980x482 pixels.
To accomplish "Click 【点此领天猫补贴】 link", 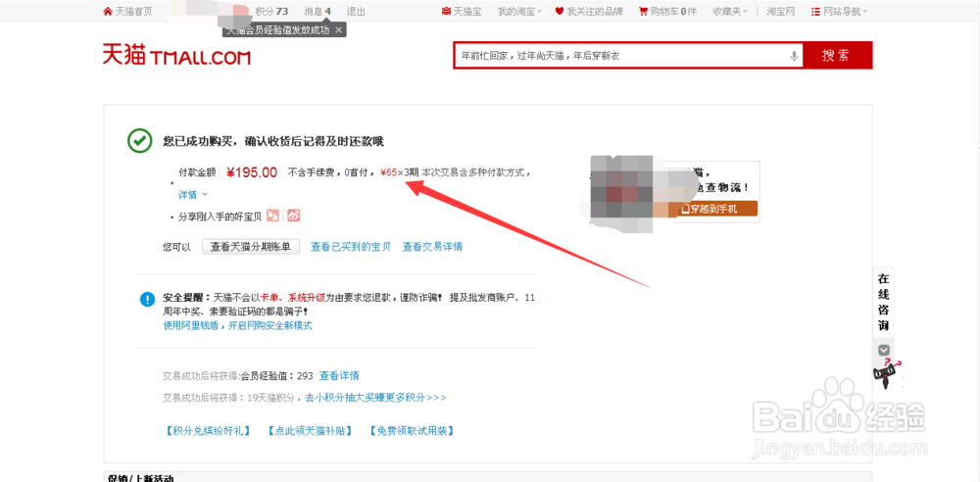I will 310,431.
